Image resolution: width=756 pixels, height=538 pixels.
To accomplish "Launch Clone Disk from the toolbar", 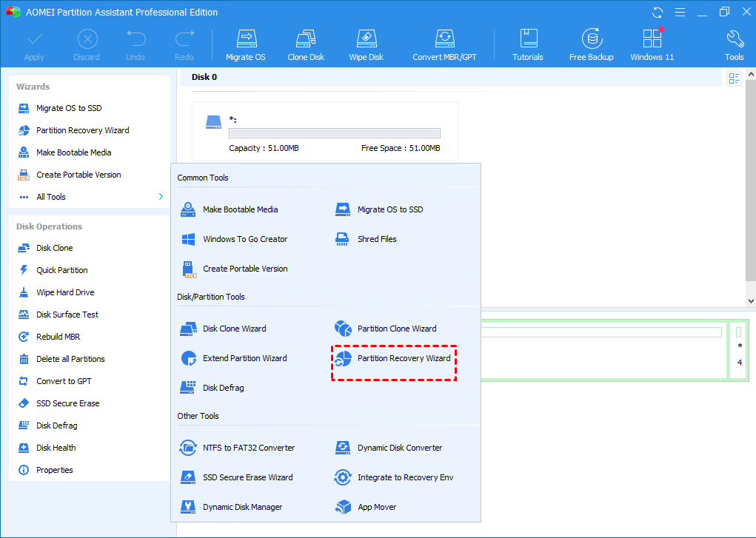I will coord(306,46).
